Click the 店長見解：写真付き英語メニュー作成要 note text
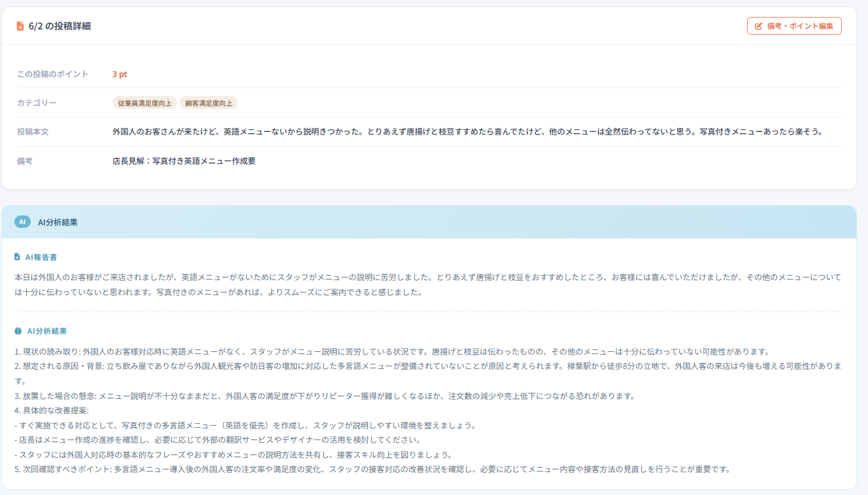 coord(184,161)
